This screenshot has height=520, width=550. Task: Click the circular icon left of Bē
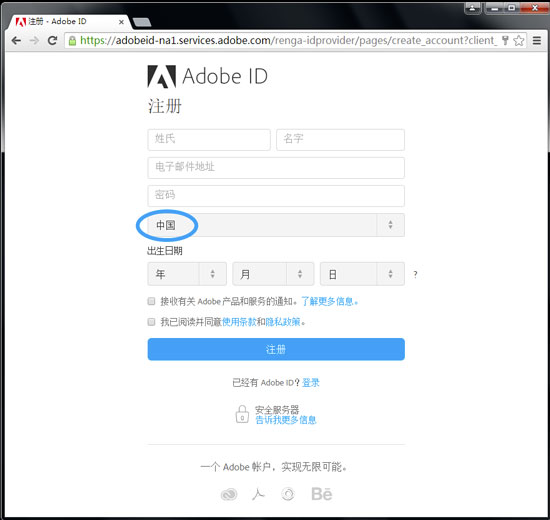coord(288,494)
